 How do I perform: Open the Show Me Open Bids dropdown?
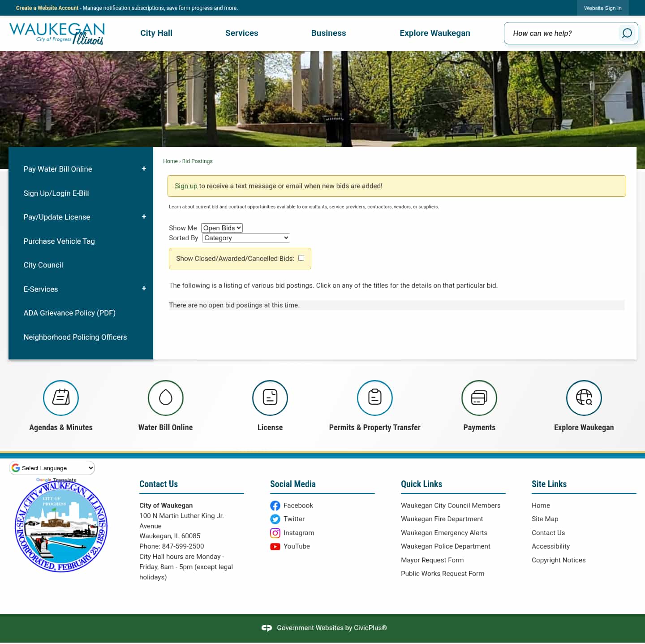coord(222,228)
